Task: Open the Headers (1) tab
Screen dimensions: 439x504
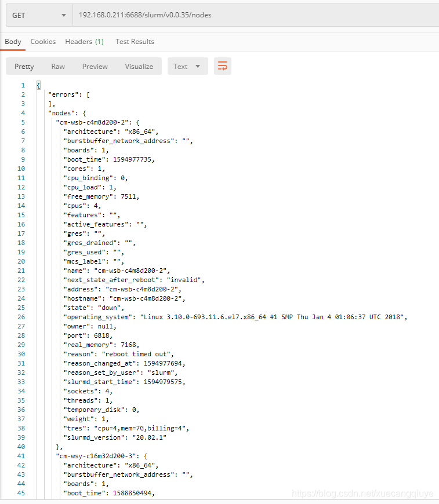Action: (84, 42)
